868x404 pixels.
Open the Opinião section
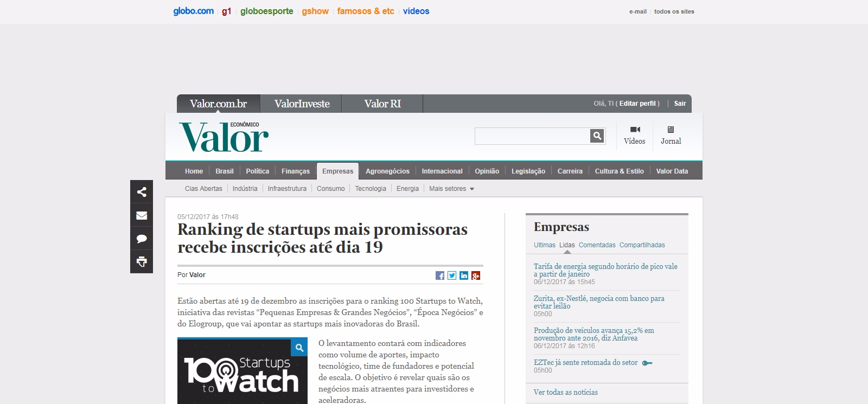click(x=487, y=171)
